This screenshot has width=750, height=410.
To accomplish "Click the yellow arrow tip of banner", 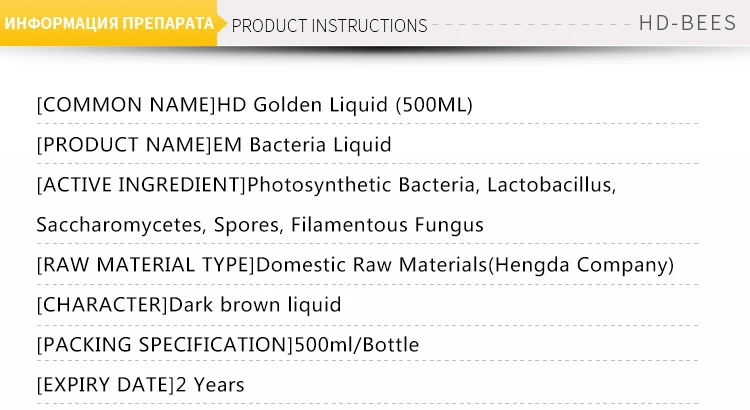I will pos(221,23).
